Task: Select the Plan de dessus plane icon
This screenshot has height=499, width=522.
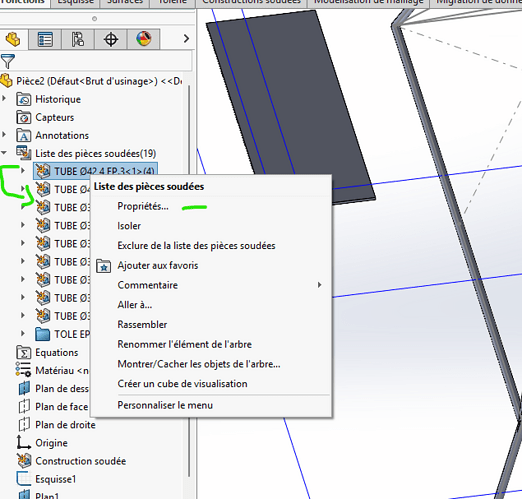Action: pos(24,388)
